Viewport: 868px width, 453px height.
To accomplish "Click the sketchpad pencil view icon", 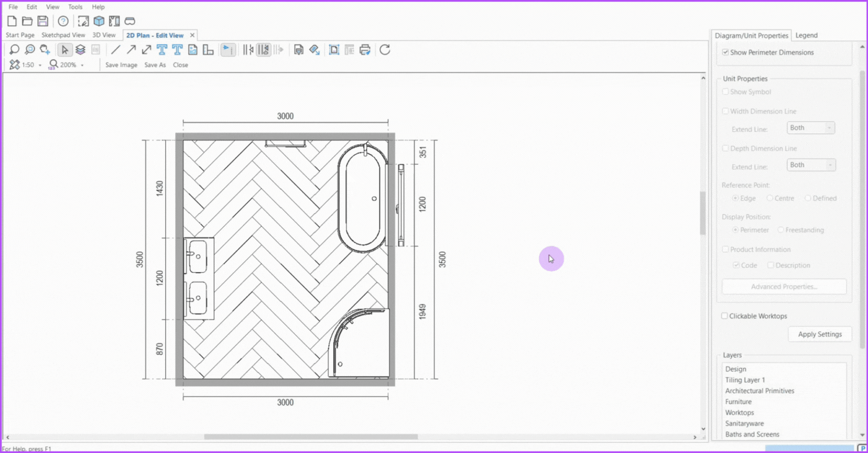I will (83, 21).
